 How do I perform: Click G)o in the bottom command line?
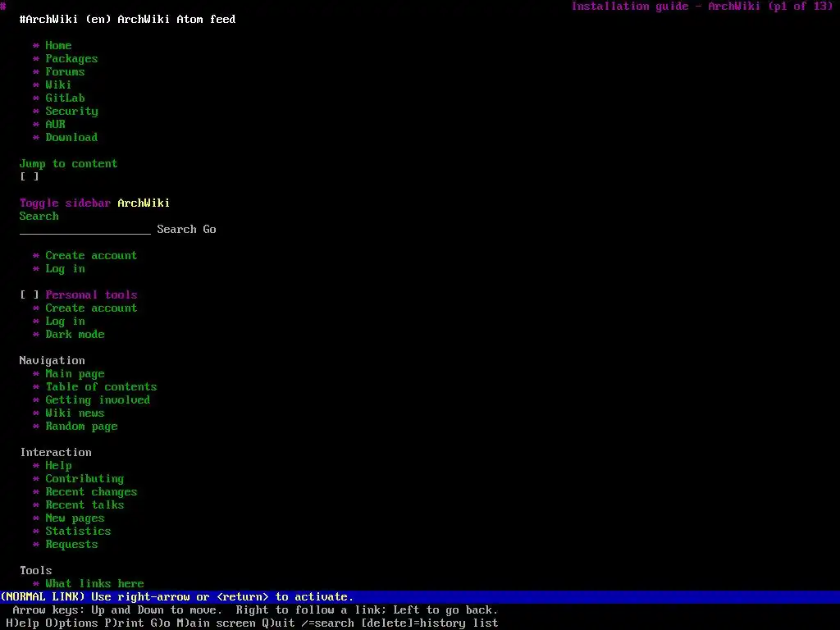click(x=160, y=623)
